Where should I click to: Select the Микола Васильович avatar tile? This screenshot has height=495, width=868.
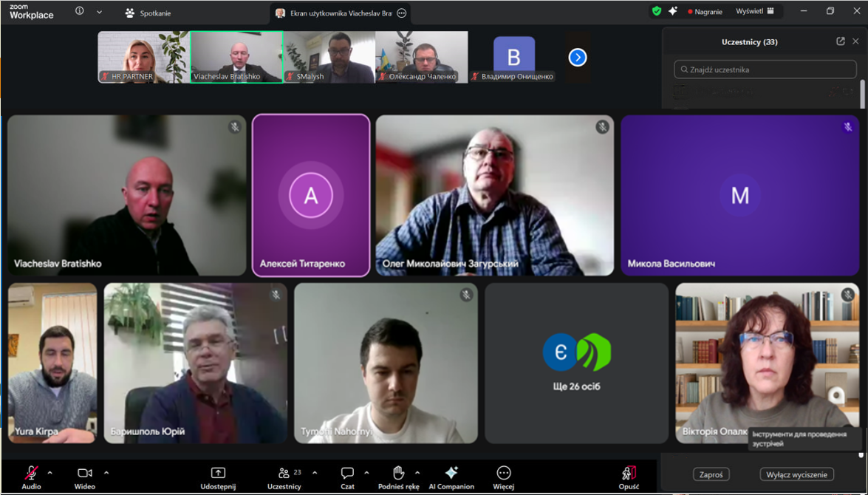point(739,195)
